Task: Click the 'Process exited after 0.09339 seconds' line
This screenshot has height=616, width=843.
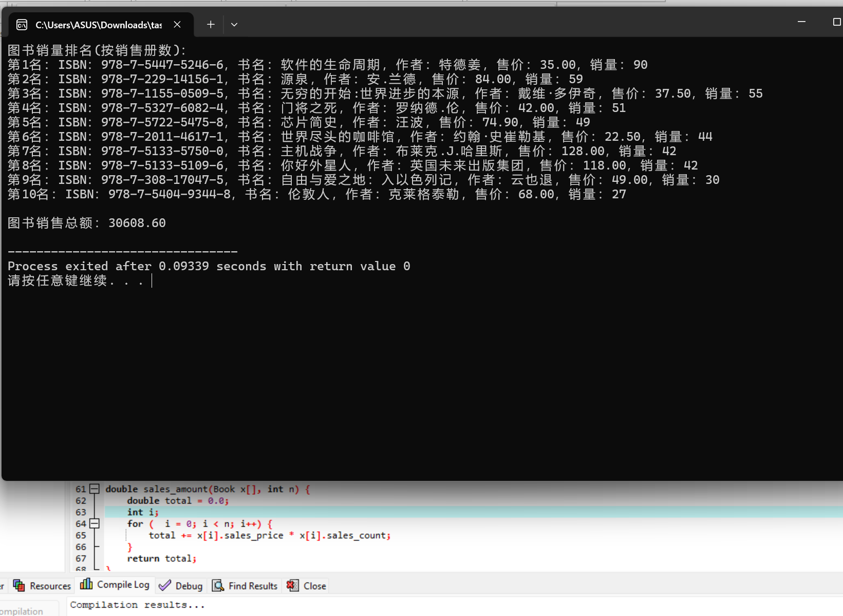Action: [209, 266]
